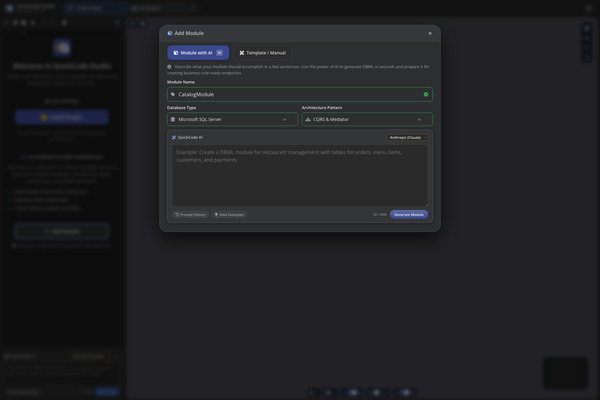
Task: Click the 'Module Name' label
Action: [x=181, y=82]
